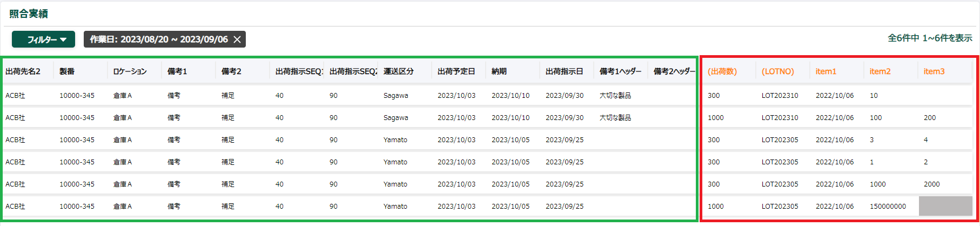Click 大切な製品 in the first row
The height and width of the screenshot is (226, 980).
point(615,95)
